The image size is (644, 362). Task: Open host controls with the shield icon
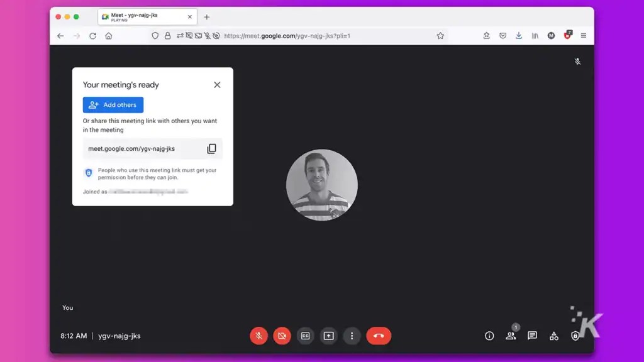coord(575,336)
